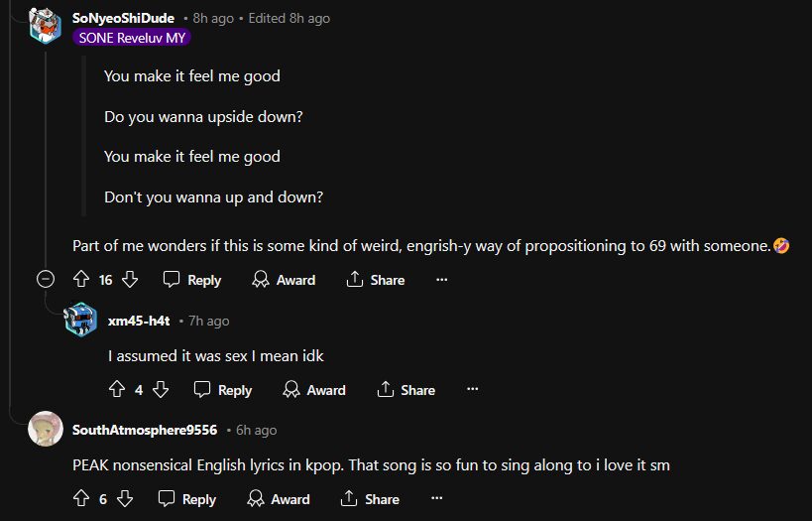Downvote SouthAtmosphere9556's comment

click(125, 499)
